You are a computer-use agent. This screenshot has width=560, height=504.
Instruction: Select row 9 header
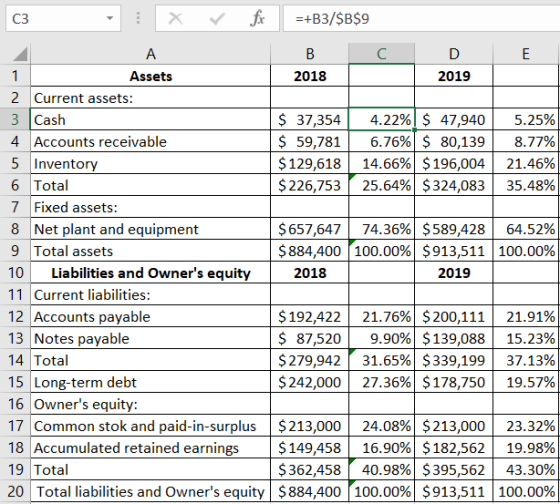click(15, 251)
